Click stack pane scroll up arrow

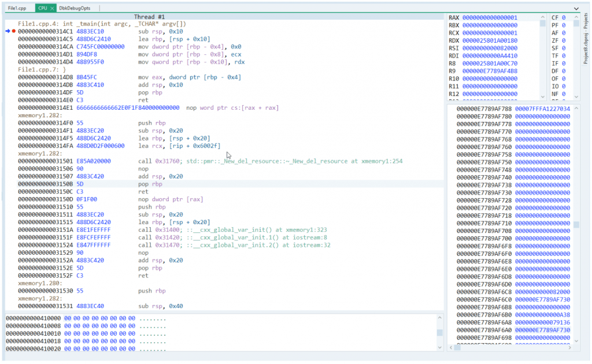point(576,108)
